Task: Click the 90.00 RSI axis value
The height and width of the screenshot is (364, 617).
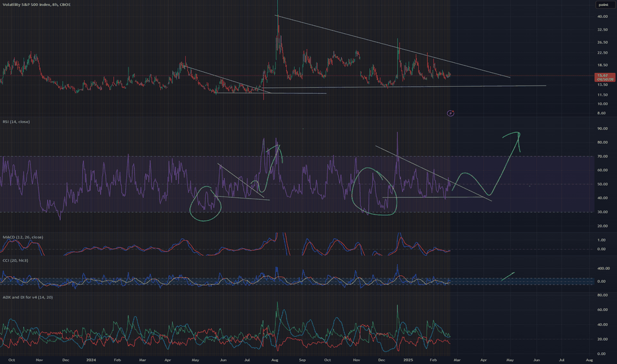Action: pos(602,128)
